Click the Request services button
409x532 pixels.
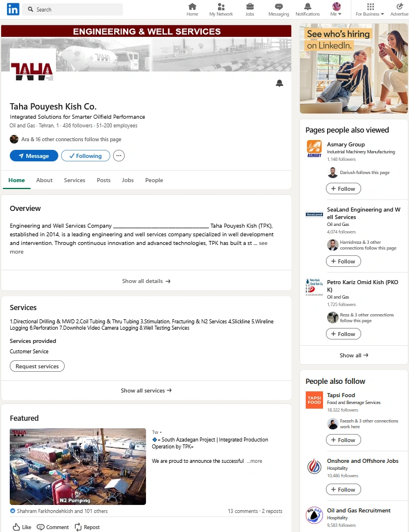pos(37,366)
